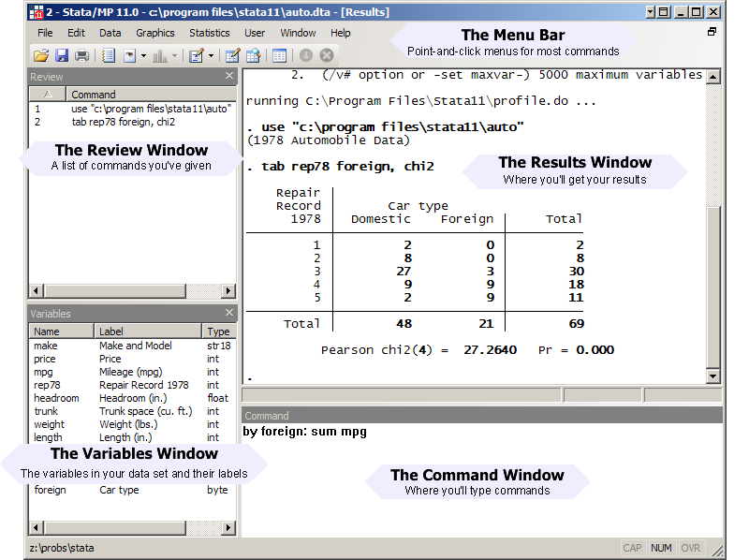The width and height of the screenshot is (749, 560).
Task: Open the Variables Manager table icon
Action: coord(279,56)
